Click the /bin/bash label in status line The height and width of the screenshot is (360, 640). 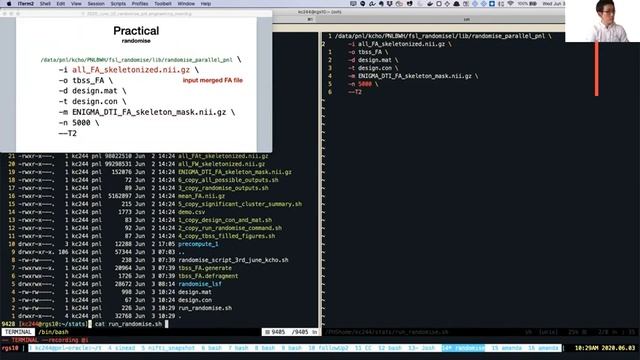pyautogui.click(x=53, y=332)
